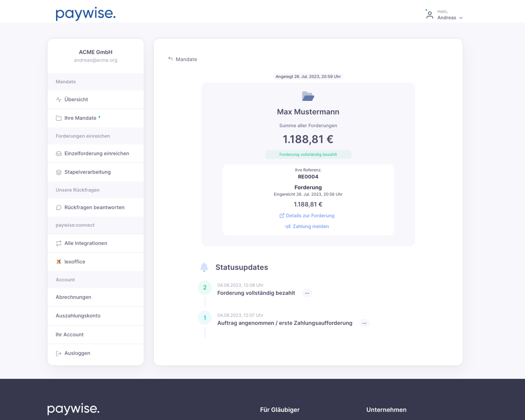
Task: Open Auszahlungskonto settings
Action: pos(78,316)
